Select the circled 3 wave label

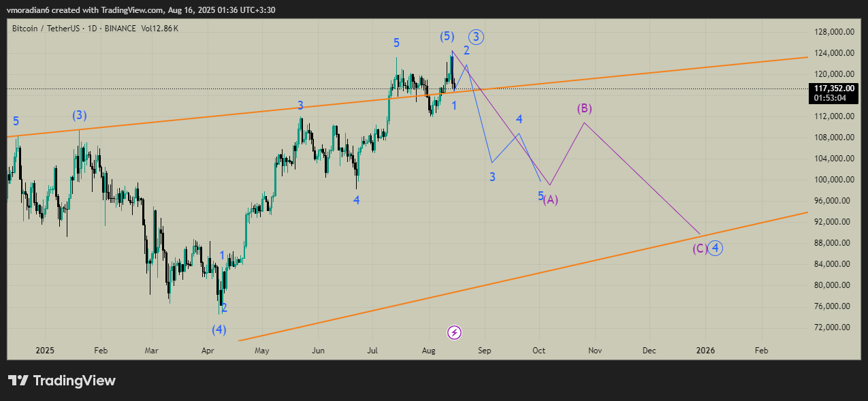pyautogui.click(x=476, y=37)
